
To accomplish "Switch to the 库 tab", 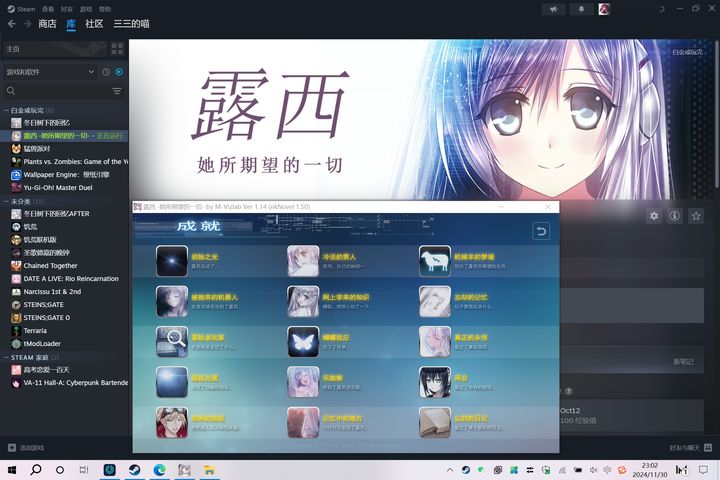I will pos(71,24).
